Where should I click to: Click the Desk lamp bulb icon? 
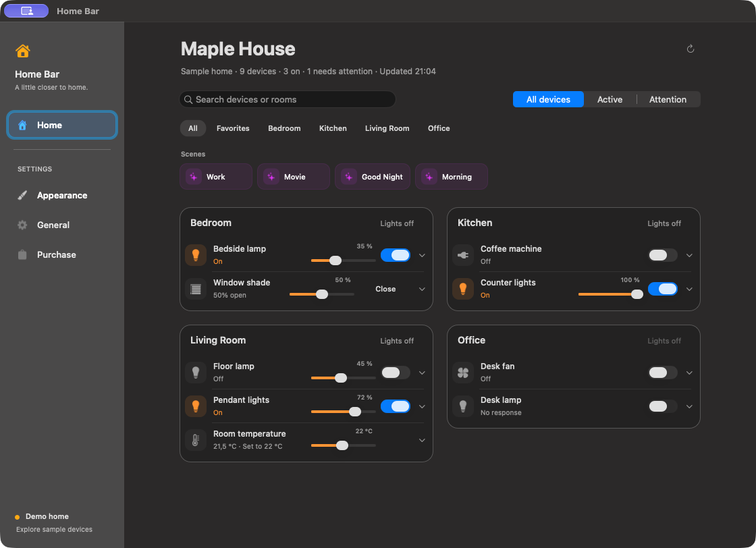pyautogui.click(x=463, y=406)
